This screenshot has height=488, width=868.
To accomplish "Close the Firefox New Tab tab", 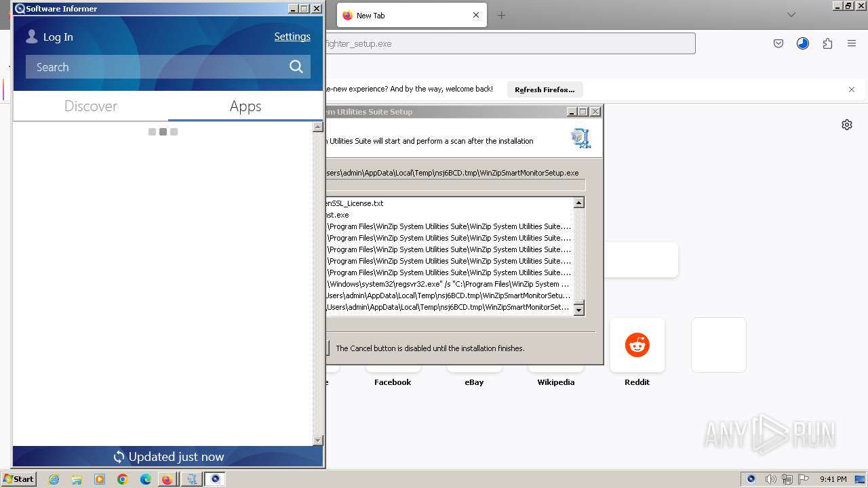I will coord(476,15).
